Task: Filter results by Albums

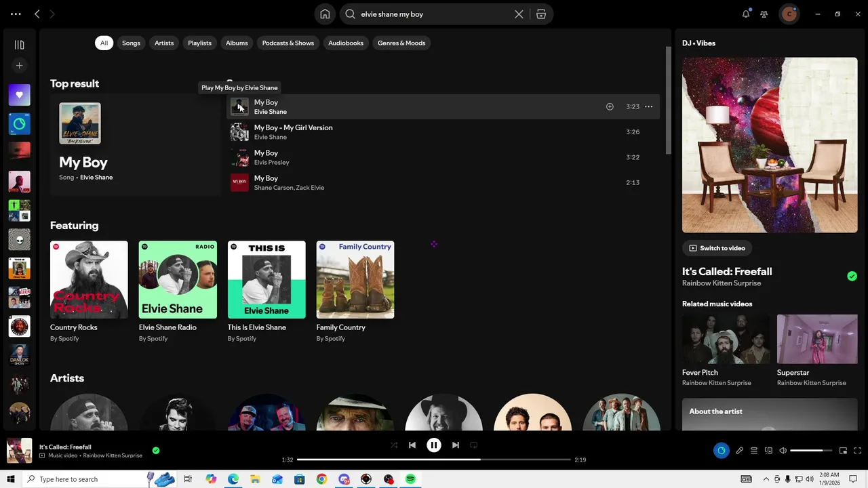Action: point(237,43)
